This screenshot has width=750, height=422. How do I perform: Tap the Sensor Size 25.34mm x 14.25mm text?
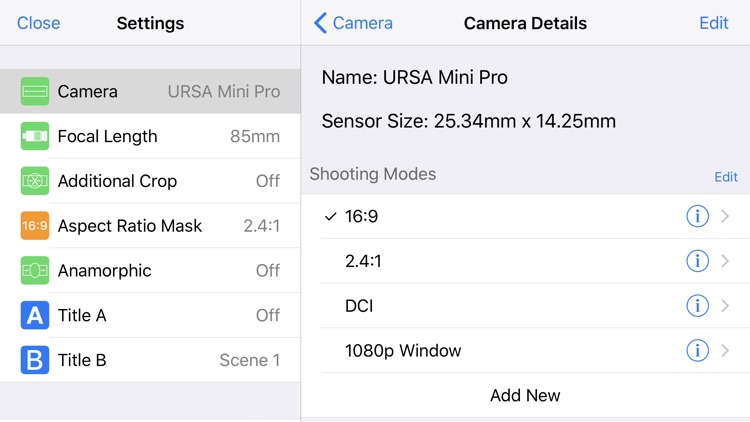click(x=468, y=121)
